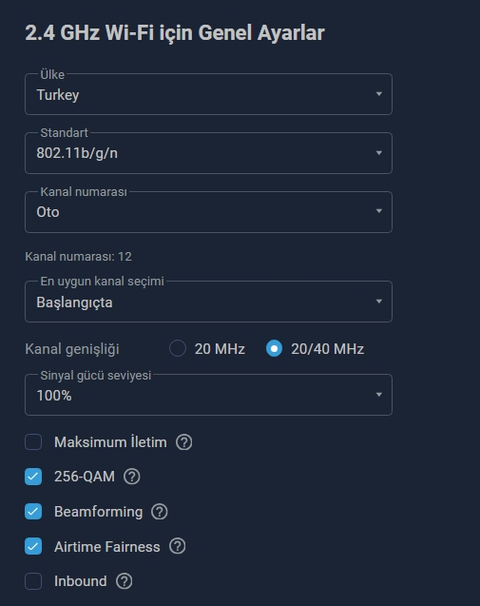This screenshot has width=480, height=606.
Task: Click the Beamforming help question mark
Action: click(159, 512)
